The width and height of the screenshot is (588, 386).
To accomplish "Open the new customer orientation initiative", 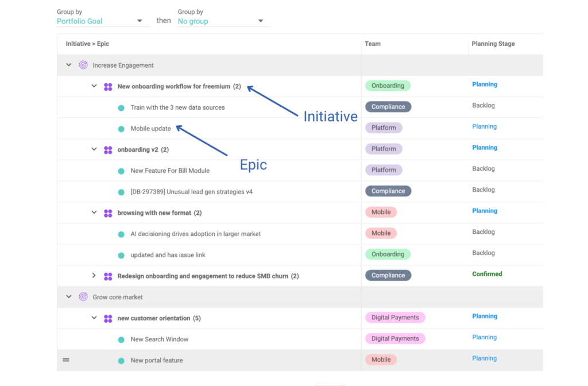I will tap(159, 318).
